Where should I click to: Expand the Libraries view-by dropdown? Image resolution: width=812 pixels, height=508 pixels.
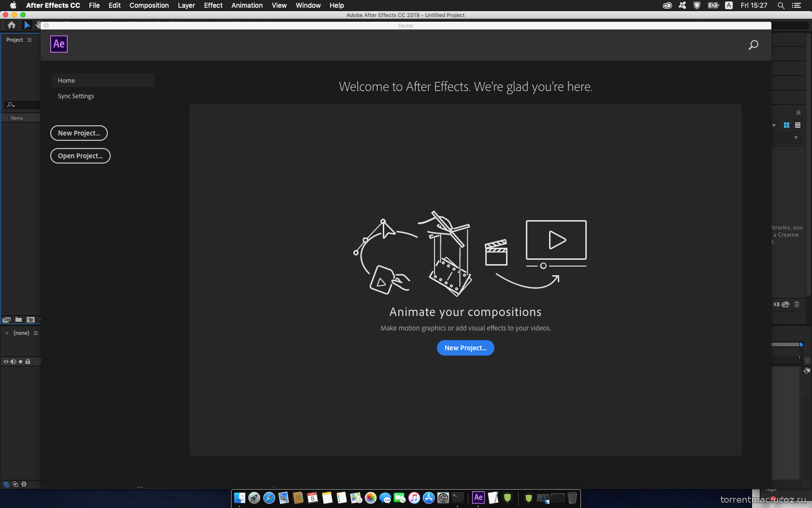[774, 125]
